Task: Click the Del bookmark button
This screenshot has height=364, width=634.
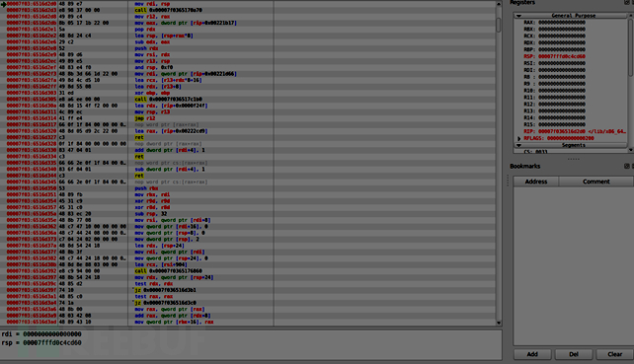Action: click(574, 354)
